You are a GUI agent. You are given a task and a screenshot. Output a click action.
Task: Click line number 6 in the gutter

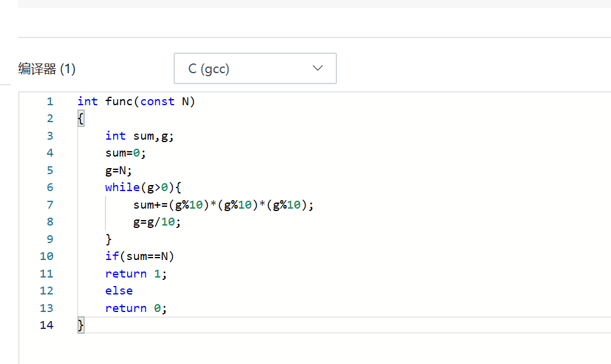[x=50, y=187]
